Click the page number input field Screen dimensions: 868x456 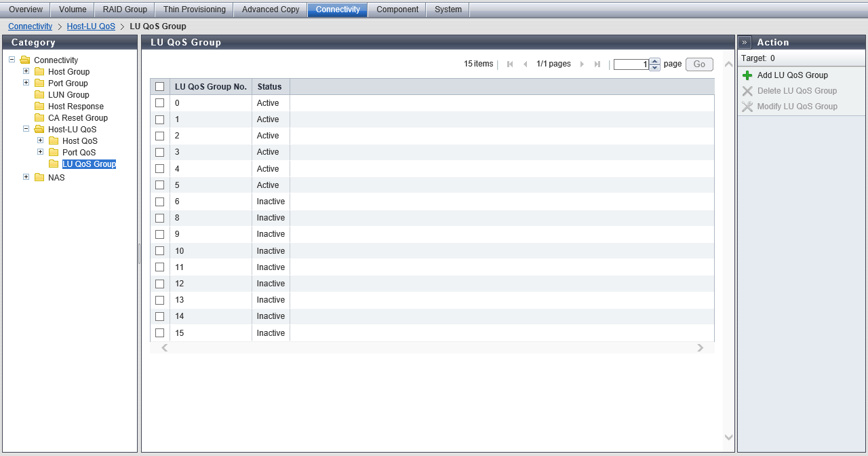[x=631, y=64]
